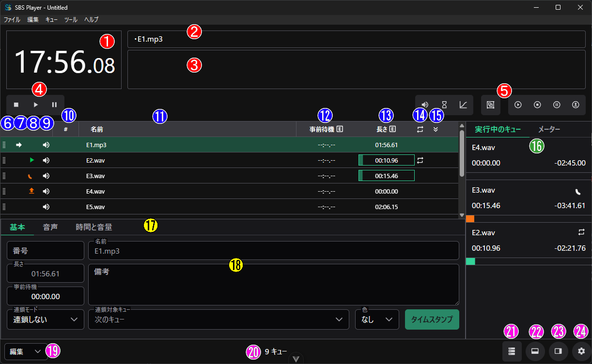Open the ツール menu
592x364 pixels.
click(x=71, y=19)
